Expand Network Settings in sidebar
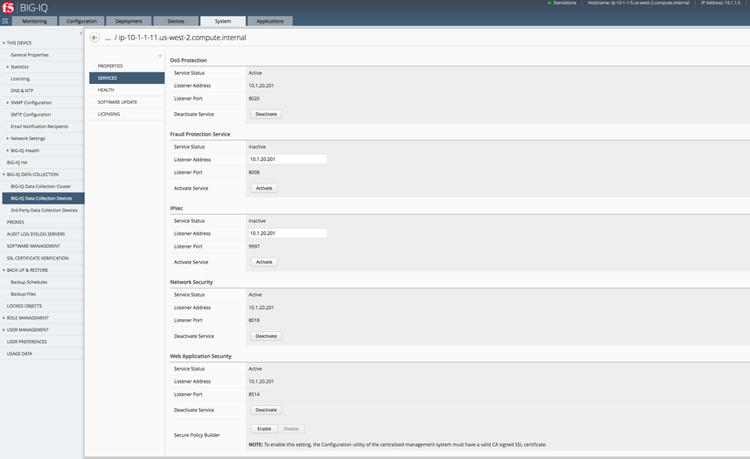750x459 pixels. (x=8, y=139)
